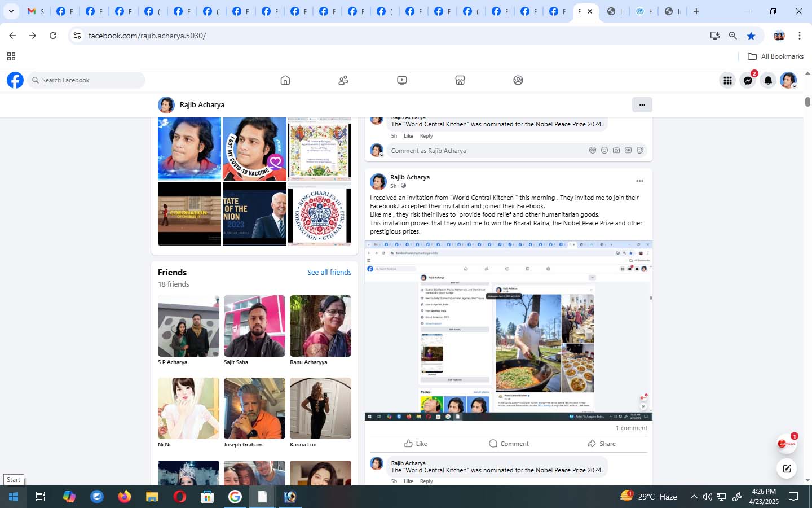Screen dimensions: 812x508
Task: Click Comment button under the post
Action: coord(509,444)
